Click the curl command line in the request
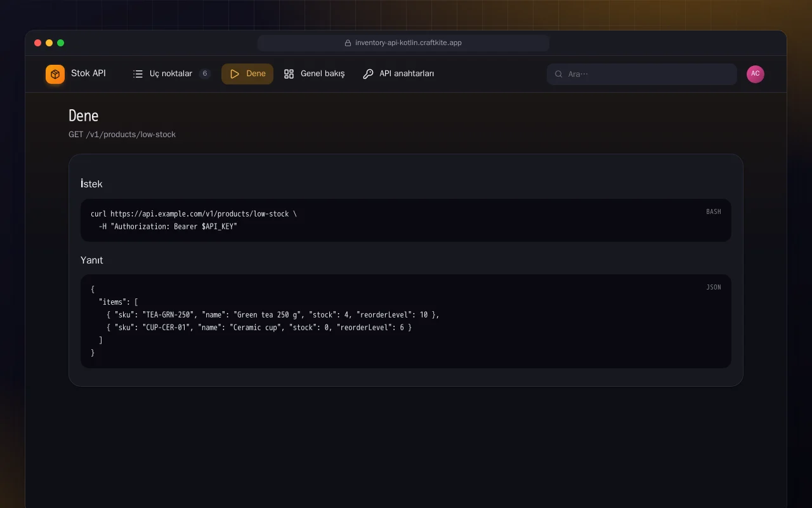This screenshot has height=508, width=812. coord(193,214)
